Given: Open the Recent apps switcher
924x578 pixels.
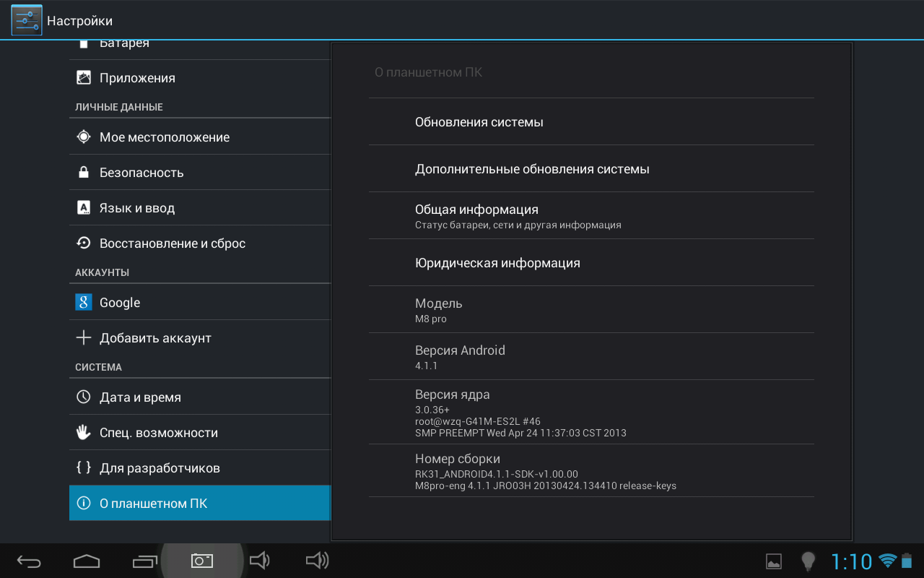Looking at the screenshot, I should 144,561.
